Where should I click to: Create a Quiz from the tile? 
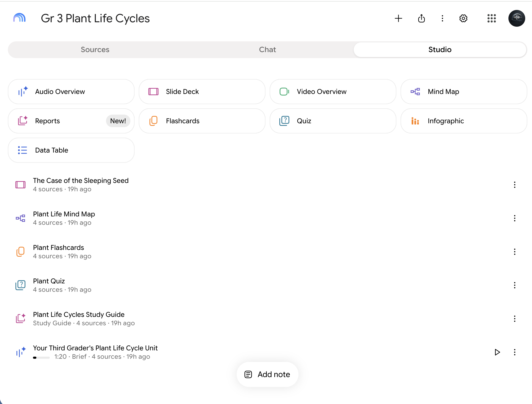click(333, 121)
